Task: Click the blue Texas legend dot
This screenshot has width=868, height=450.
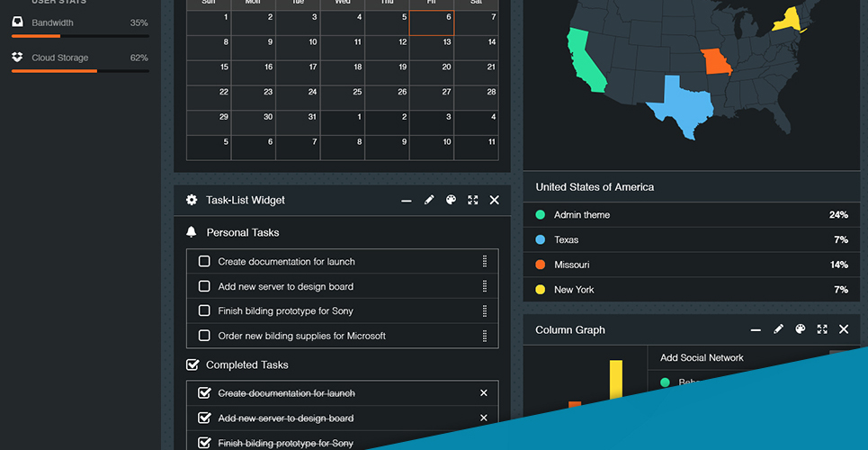Action: (x=541, y=239)
